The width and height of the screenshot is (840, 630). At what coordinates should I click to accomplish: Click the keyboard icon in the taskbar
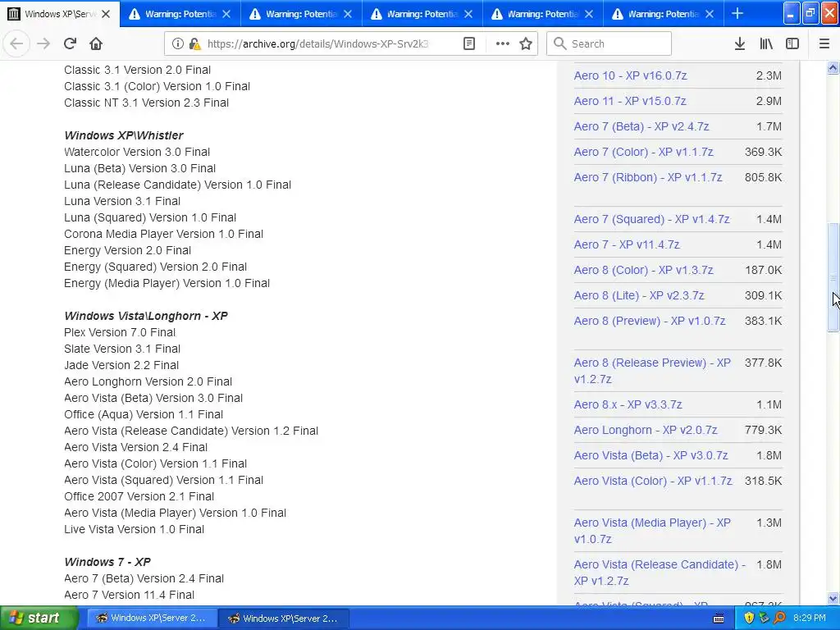coord(719,619)
